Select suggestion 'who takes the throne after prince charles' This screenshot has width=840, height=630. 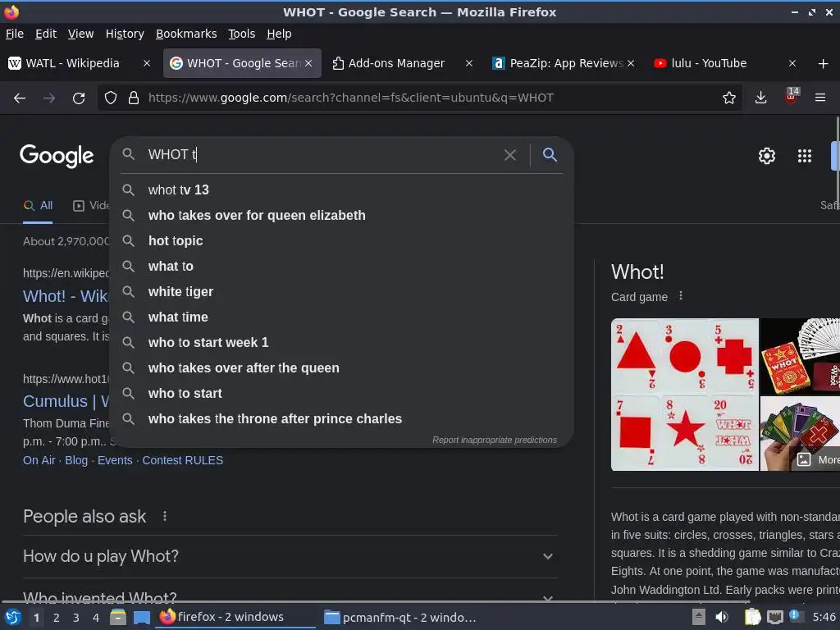tap(342, 419)
